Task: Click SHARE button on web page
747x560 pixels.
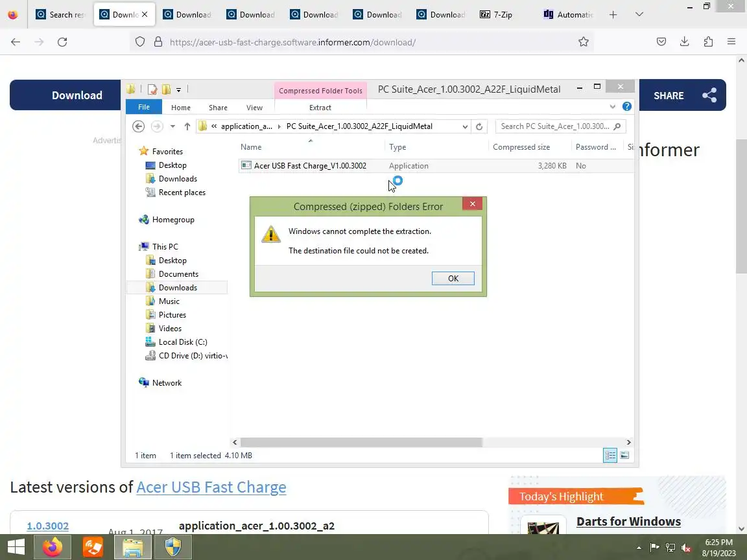Action: [x=682, y=95]
